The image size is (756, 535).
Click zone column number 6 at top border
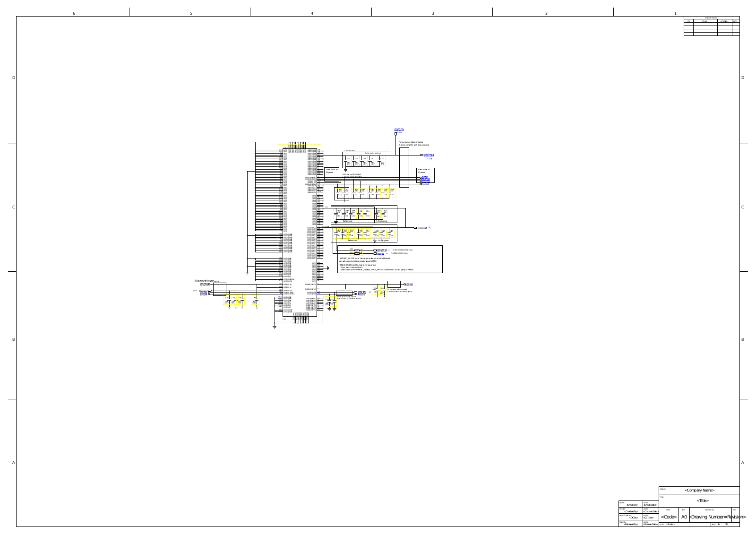pos(74,13)
